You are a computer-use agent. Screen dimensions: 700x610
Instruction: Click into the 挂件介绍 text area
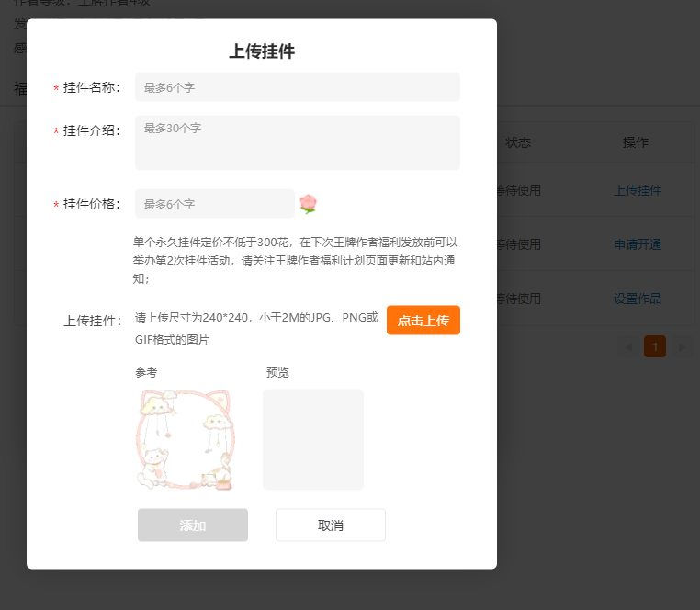tap(297, 142)
